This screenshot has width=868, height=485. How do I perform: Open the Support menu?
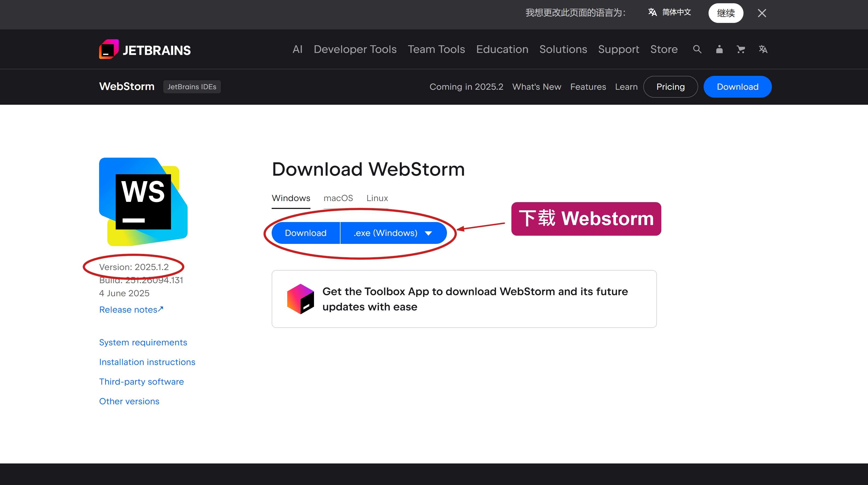[619, 49]
